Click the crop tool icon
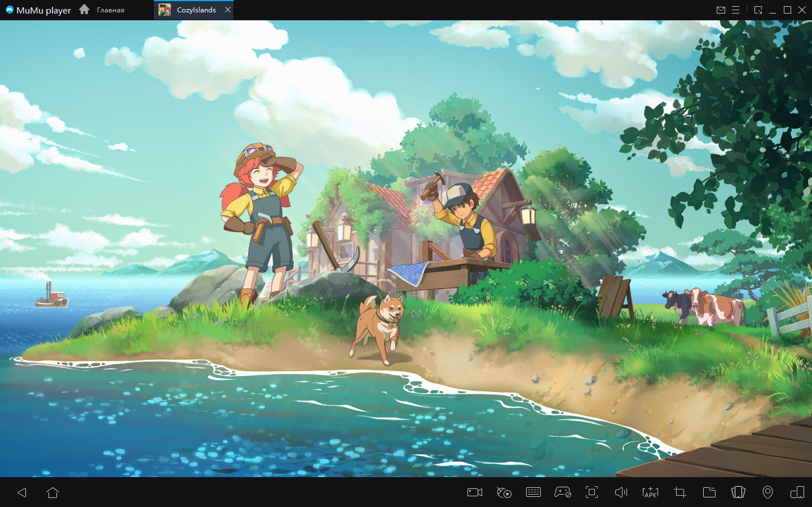The height and width of the screenshot is (507, 812). coord(680,492)
